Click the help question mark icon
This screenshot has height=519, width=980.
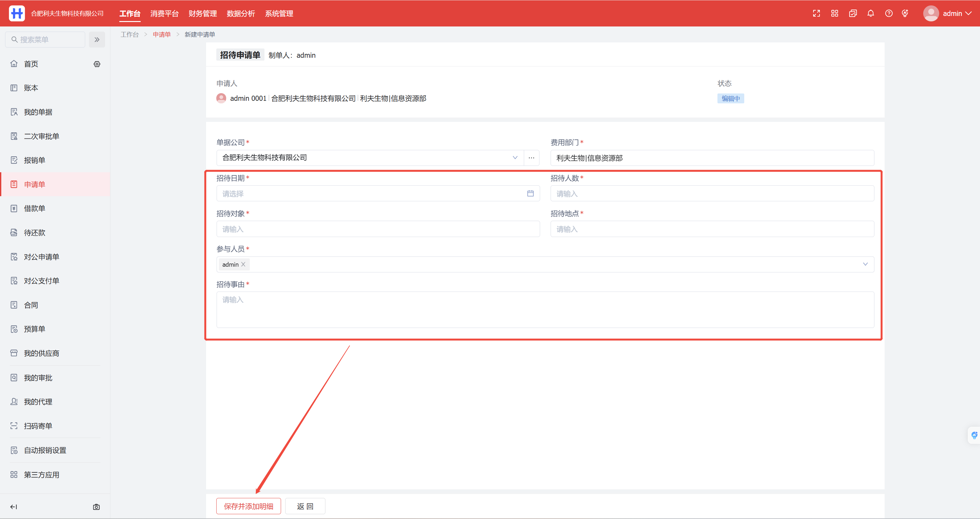coord(889,14)
